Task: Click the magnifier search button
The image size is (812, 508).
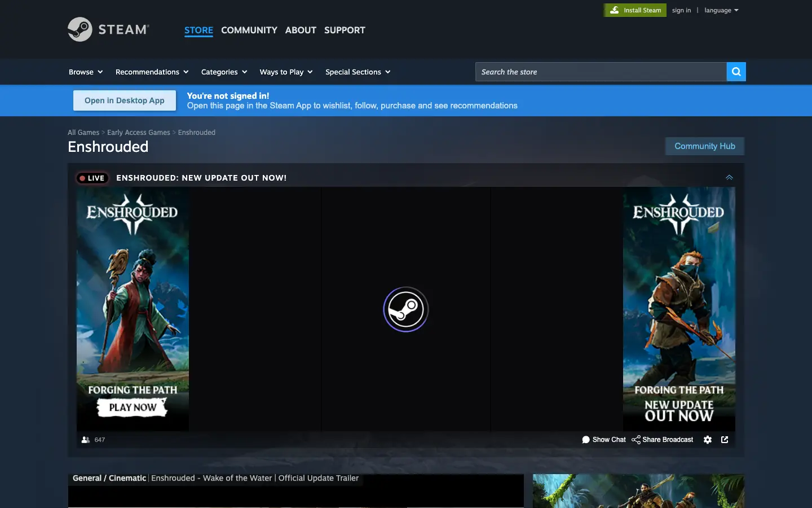Action: tap(736, 72)
